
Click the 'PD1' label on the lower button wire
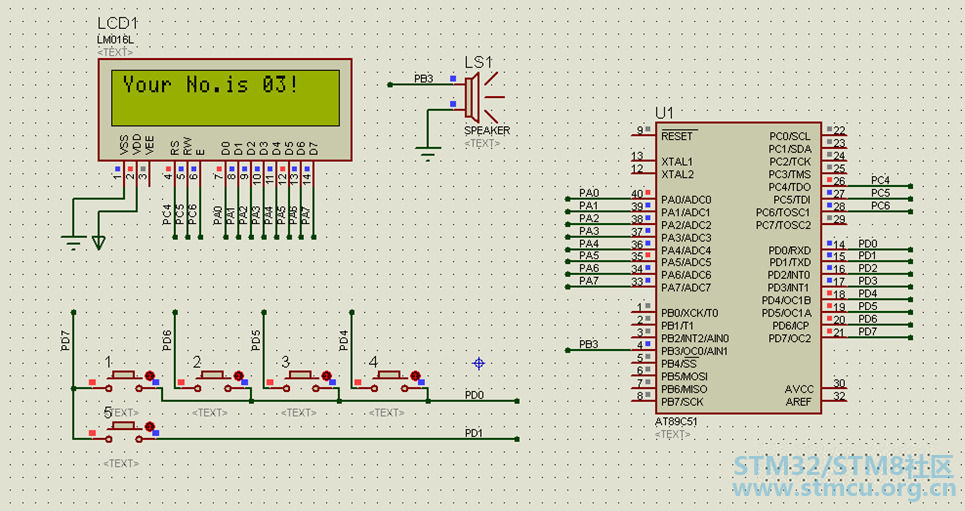coord(474,433)
